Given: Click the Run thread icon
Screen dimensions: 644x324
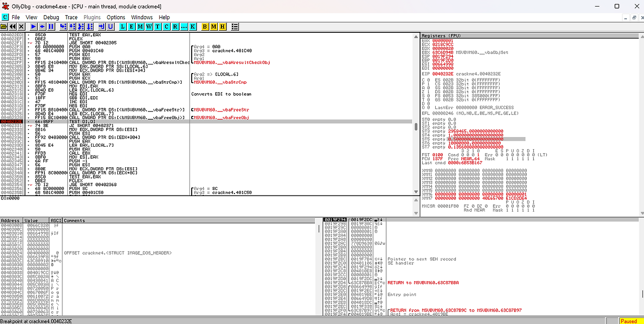Looking at the screenshot, I should click(42, 26).
